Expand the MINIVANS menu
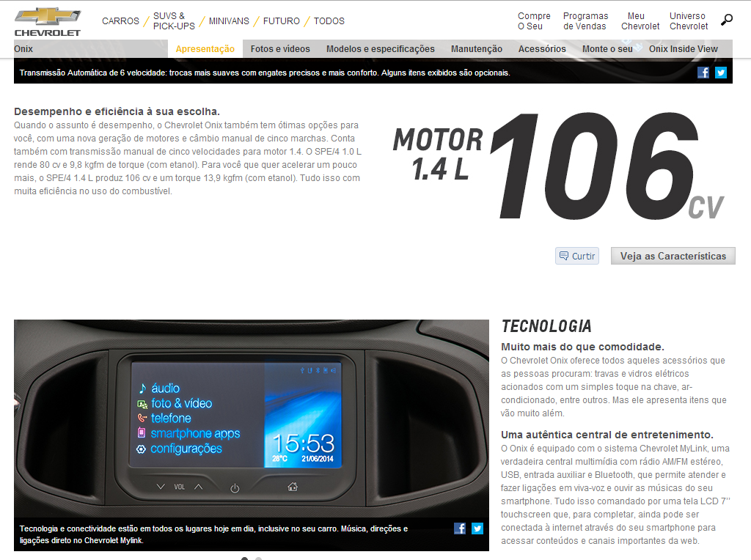The image size is (751, 560). tap(229, 21)
